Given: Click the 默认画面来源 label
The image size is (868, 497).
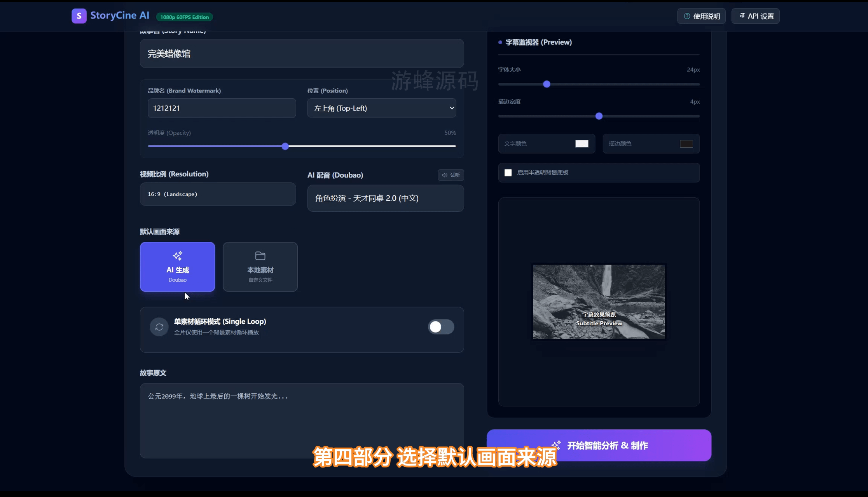Looking at the screenshot, I should [x=159, y=232].
